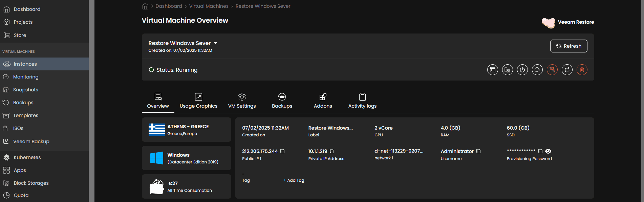644x202 pixels.
Task: Reveal the provisioning password with eye icon
Action: click(x=548, y=151)
